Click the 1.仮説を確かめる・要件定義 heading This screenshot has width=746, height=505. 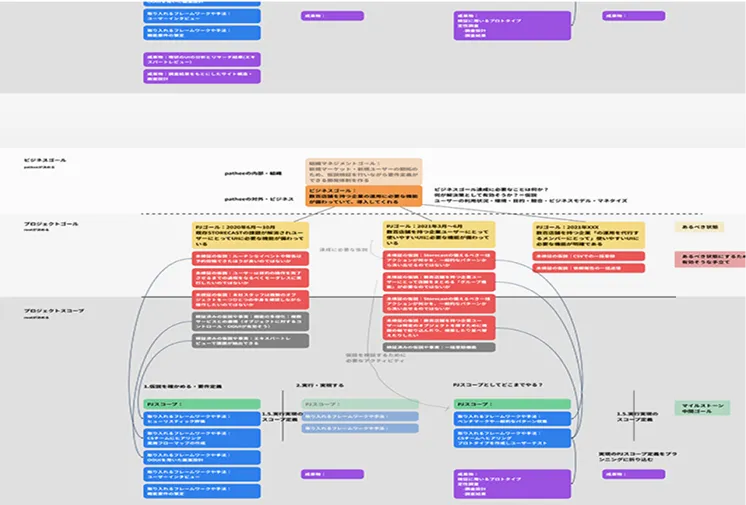click(179, 385)
